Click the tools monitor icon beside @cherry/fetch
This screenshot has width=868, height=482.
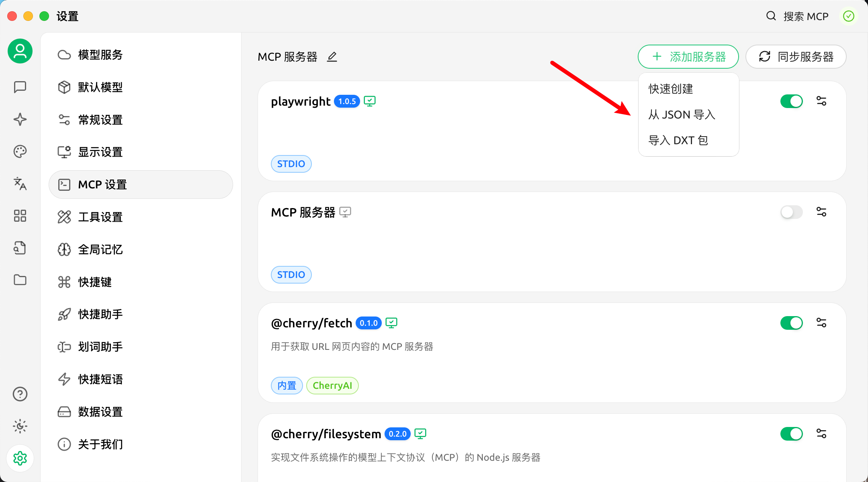(x=391, y=323)
